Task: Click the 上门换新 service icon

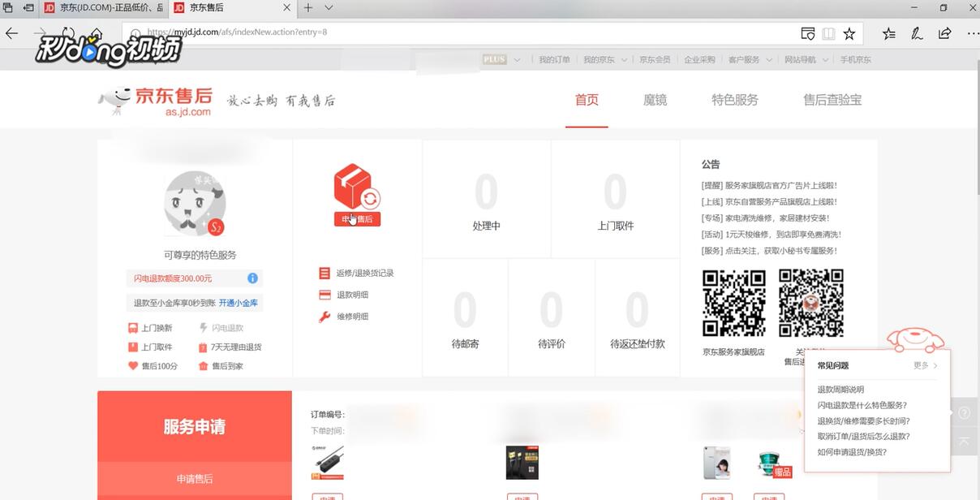Action: 133,328
